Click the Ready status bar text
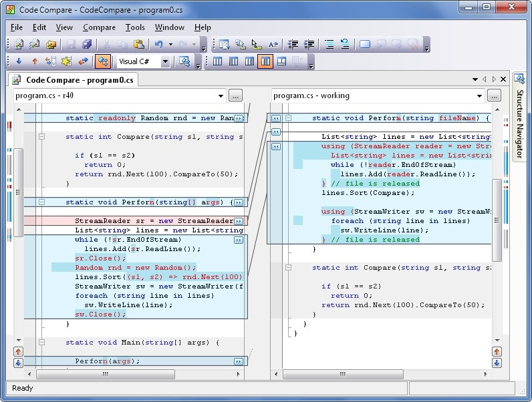 [x=23, y=388]
